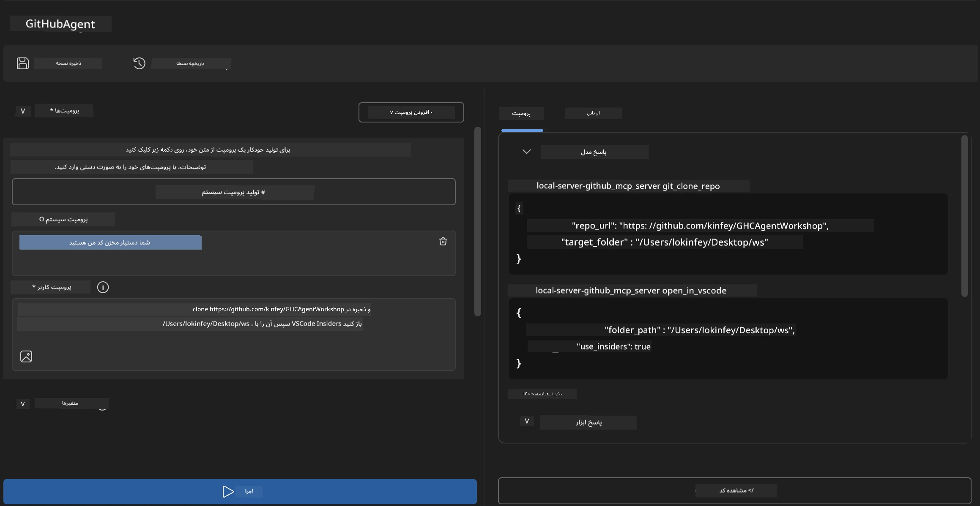Viewport: 980px width, 506px height.
Task: Click the tool response heading text
Action: click(589, 422)
